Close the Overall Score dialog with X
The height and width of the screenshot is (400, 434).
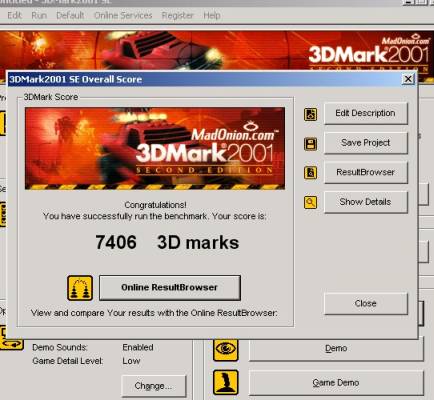408,79
